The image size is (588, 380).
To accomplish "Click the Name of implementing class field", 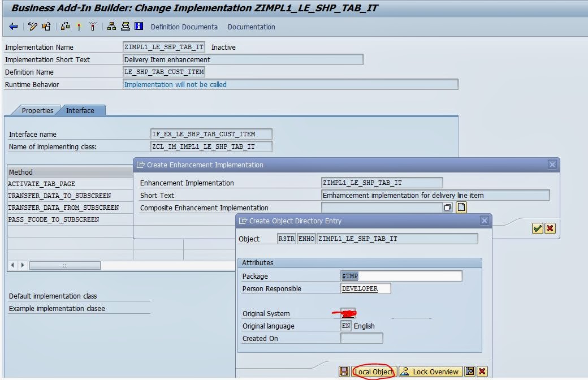I will [211, 146].
